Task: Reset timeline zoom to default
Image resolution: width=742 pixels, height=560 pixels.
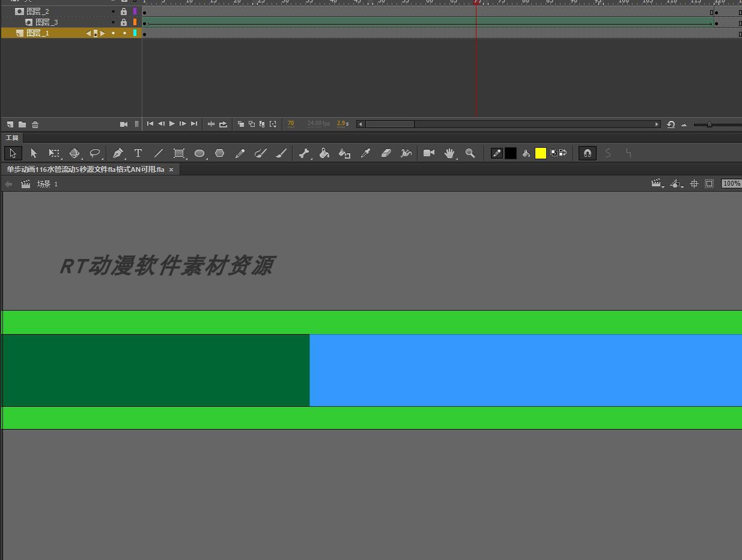Action: coord(671,124)
